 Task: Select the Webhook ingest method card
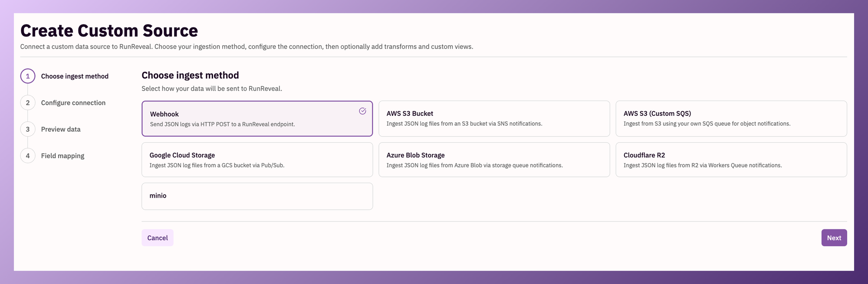(257, 118)
